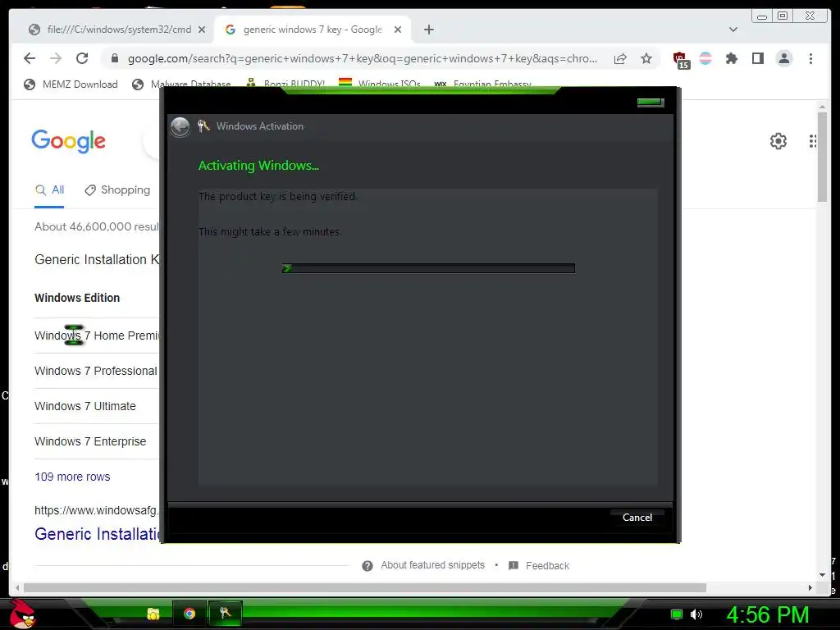Expand the 109 more rows link

(72, 477)
